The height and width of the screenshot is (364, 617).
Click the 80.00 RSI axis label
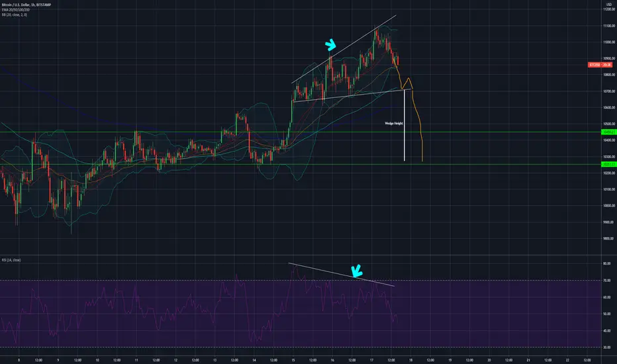[607, 263]
